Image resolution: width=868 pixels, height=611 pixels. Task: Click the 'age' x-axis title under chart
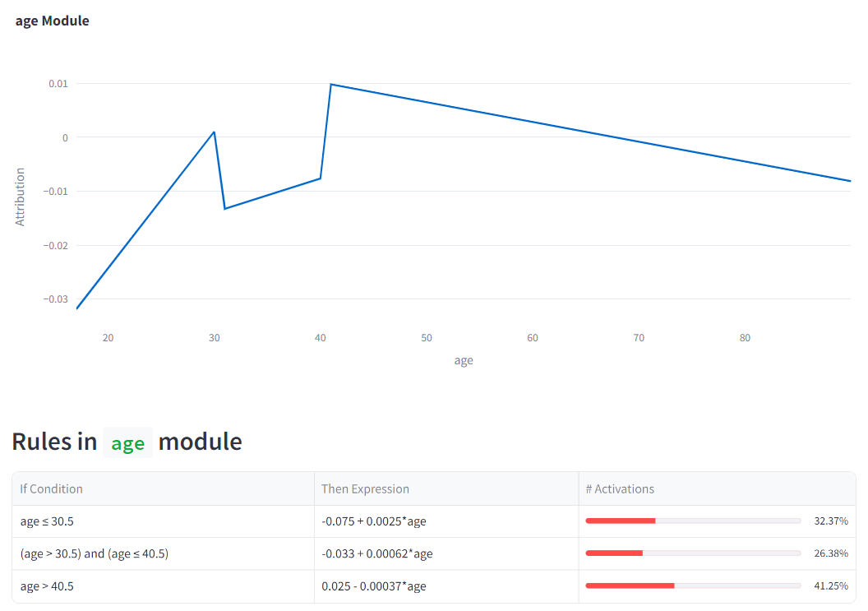click(464, 361)
